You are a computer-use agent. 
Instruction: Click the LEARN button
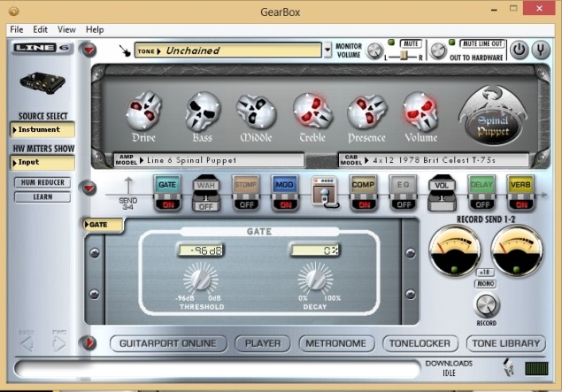pos(42,197)
